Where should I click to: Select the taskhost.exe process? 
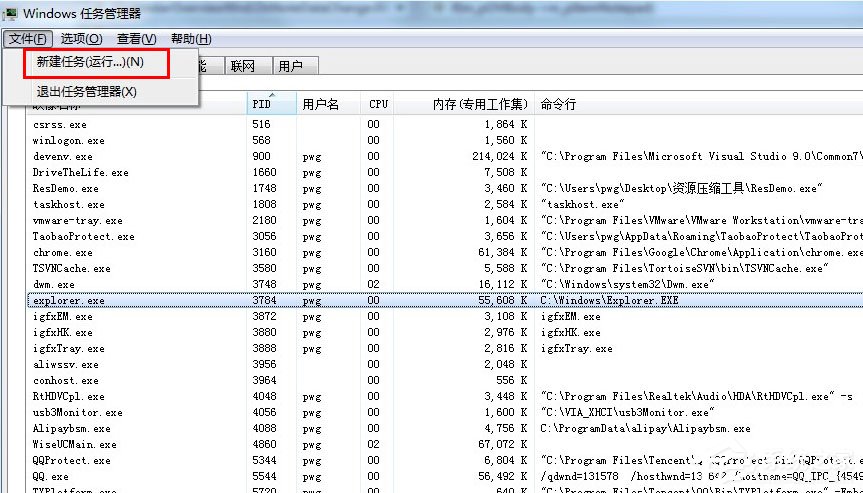click(x=445, y=205)
